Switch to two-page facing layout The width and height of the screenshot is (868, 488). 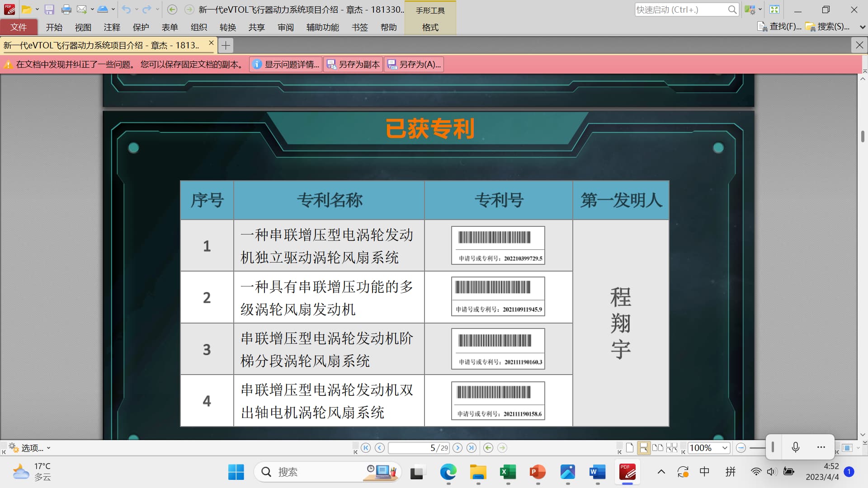pyautogui.click(x=658, y=448)
